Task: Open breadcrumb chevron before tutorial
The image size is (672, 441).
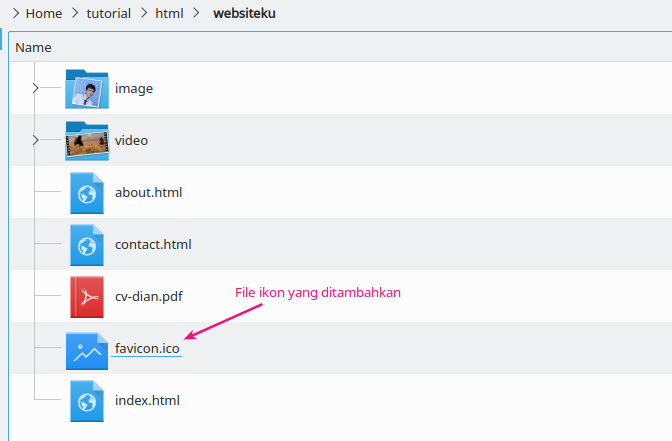Action: click(x=75, y=13)
